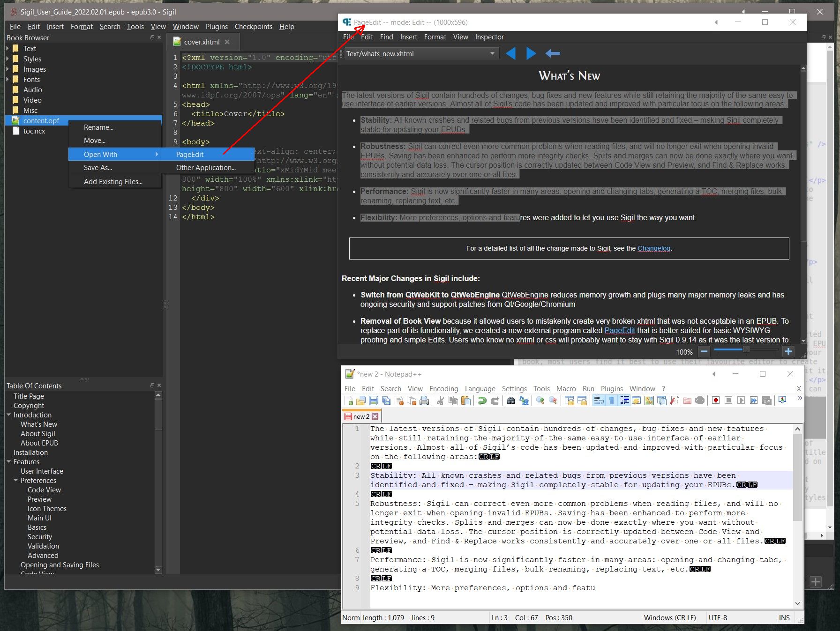Open the Document List icon in Notepad++
The height and width of the screenshot is (631, 840).
tap(661, 401)
